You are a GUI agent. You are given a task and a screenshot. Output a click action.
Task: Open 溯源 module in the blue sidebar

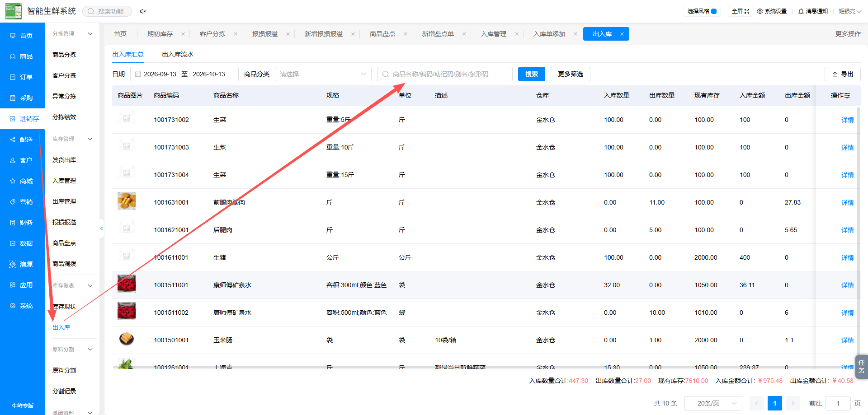coord(22,264)
